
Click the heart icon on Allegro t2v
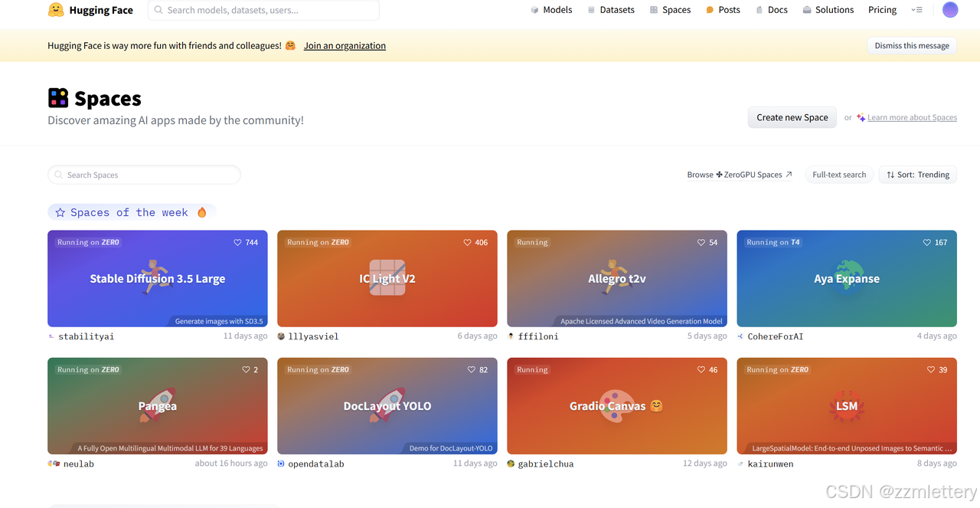[x=701, y=242]
